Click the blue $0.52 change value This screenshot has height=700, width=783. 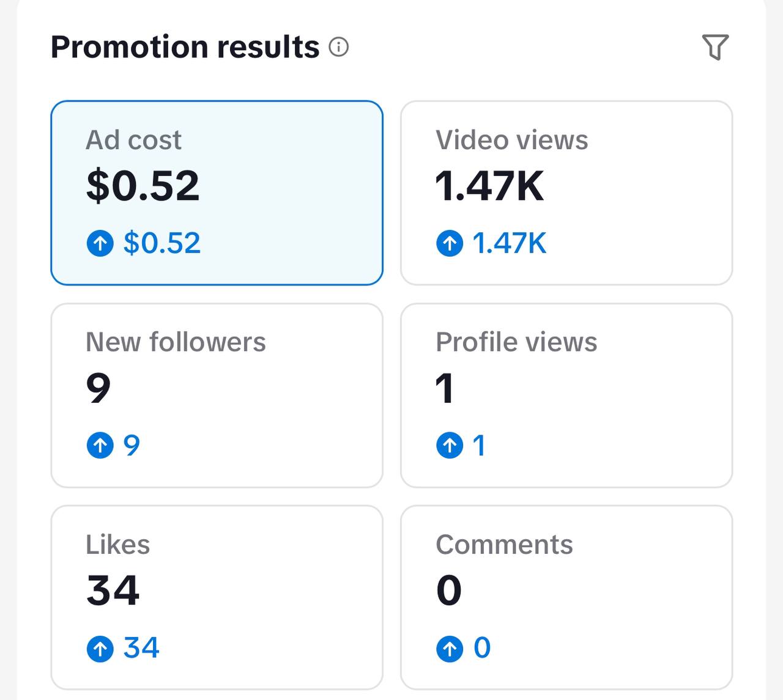(x=162, y=243)
